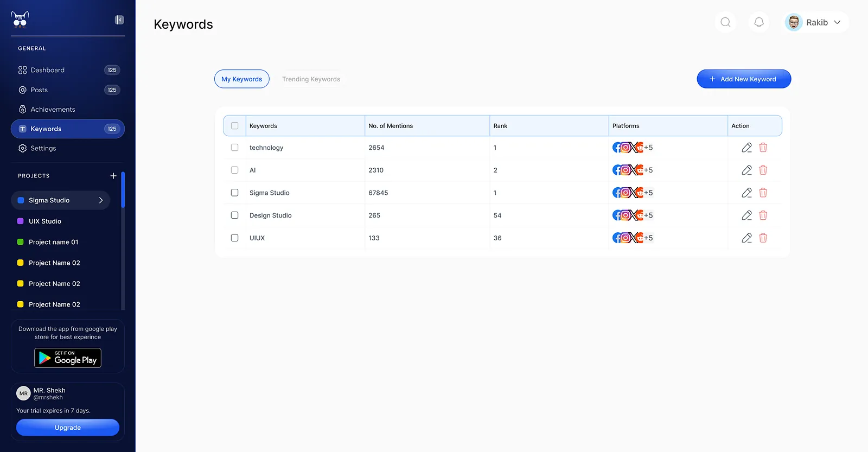Screen dimensions: 868x452
Task: Show more platforms +5 in UIUX row
Action: coord(648,238)
